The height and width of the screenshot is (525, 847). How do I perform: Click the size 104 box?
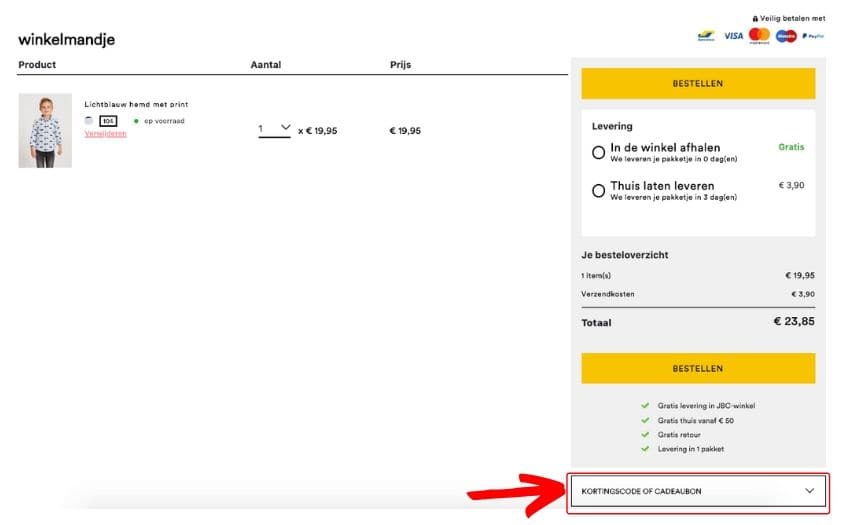108,121
